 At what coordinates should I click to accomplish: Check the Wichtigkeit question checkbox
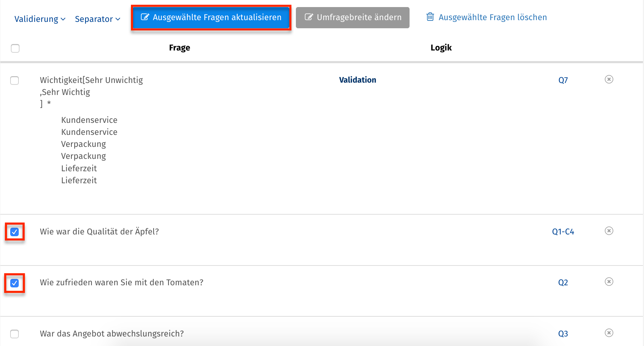[14, 80]
